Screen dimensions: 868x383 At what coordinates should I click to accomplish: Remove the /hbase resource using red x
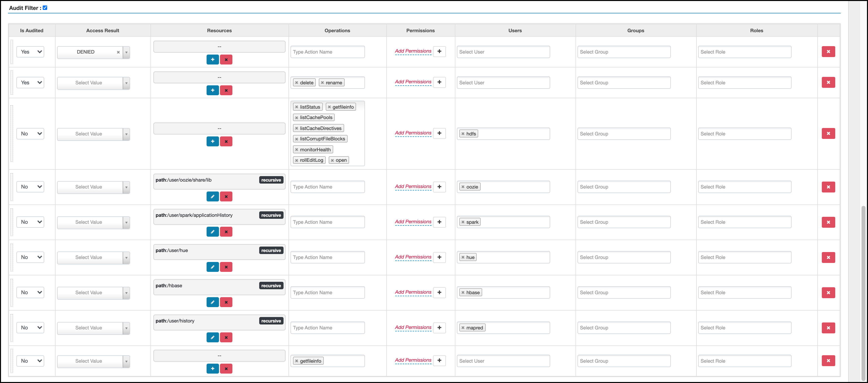tap(226, 302)
